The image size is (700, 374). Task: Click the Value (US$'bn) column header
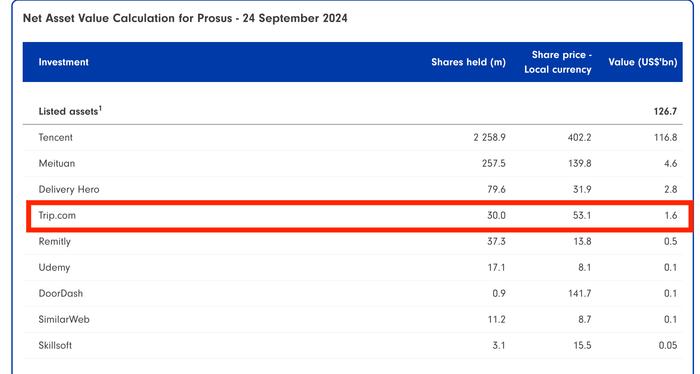pyautogui.click(x=643, y=62)
